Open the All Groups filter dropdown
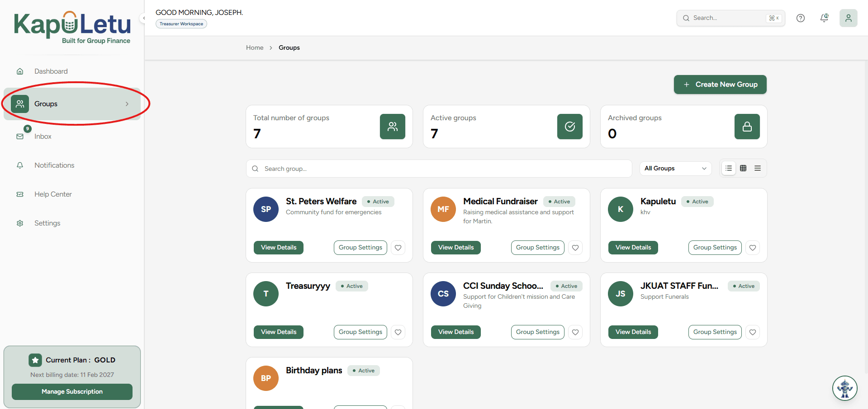The width and height of the screenshot is (868, 409). [x=675, y=168]
